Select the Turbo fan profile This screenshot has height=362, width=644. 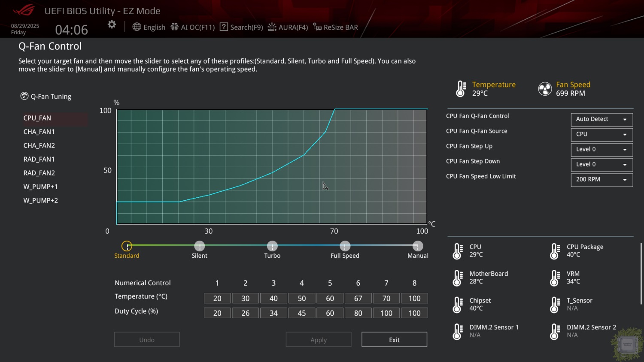[x=272, y=246]
